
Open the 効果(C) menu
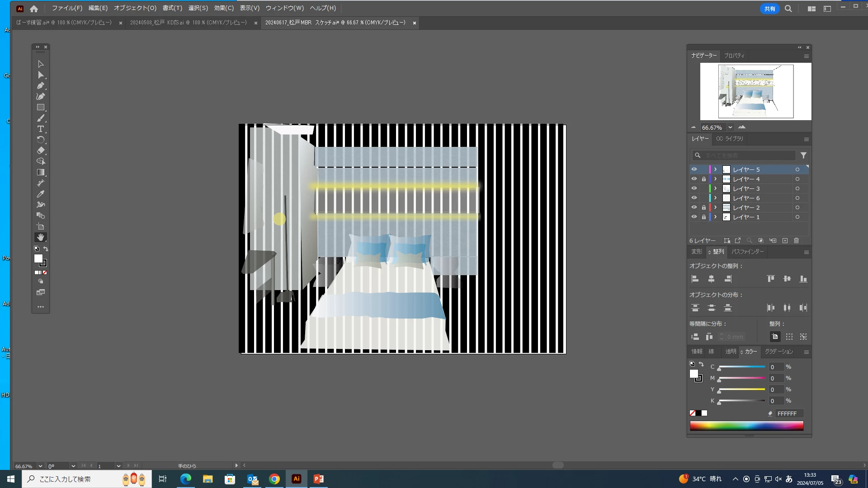(x=224, y=8)
